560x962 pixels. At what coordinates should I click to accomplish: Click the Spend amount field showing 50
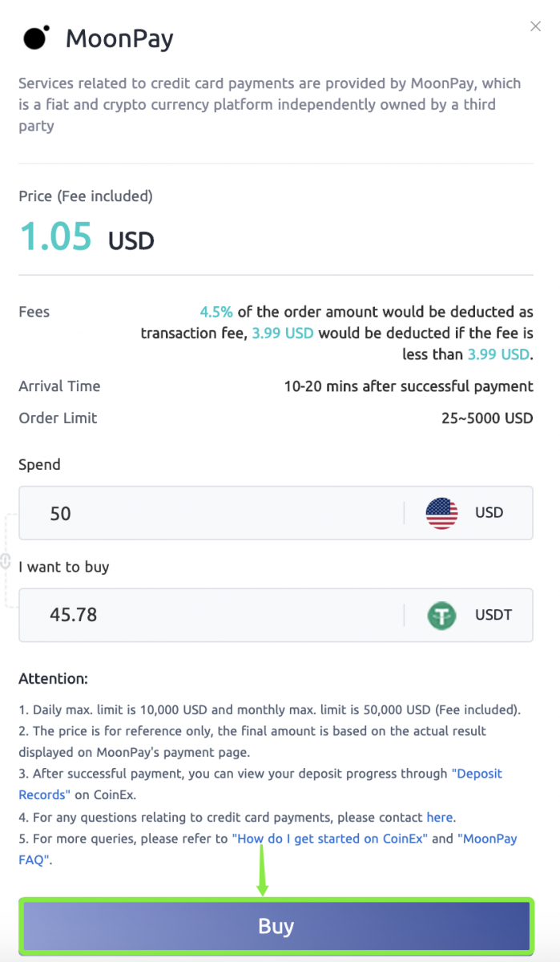click(160, 513)
